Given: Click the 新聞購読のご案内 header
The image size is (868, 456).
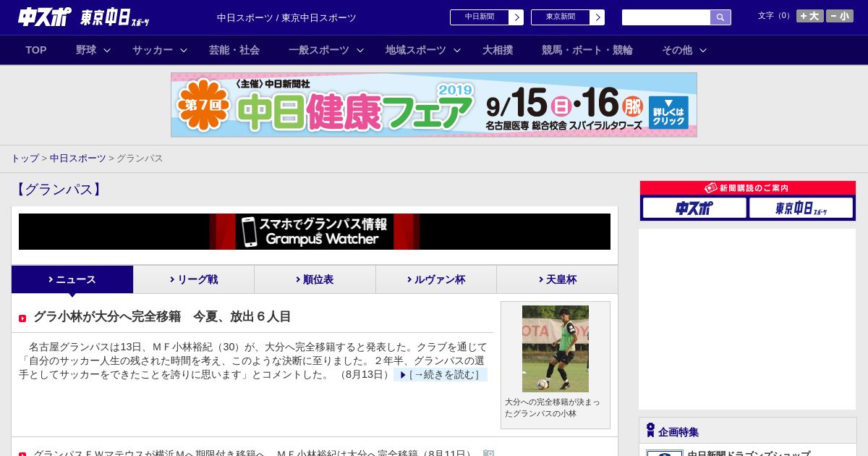Looking at the screenshot, I should click(x=748, y=187).
